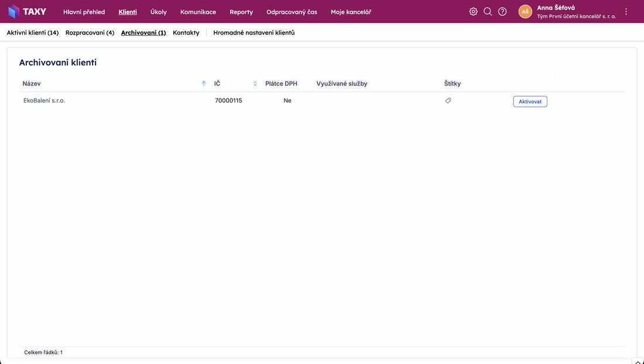Sort the IČ column with its arrows

tap(255, 83)
